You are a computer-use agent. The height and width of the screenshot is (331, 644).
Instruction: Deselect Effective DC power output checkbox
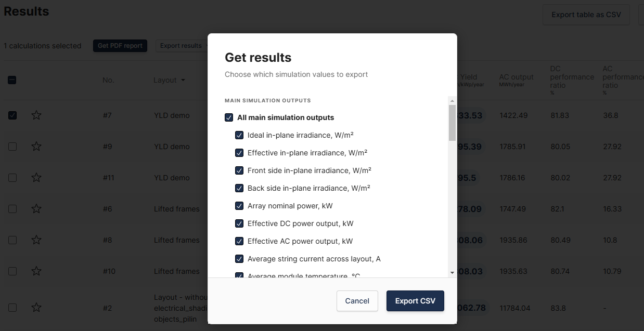click(239, 223)
